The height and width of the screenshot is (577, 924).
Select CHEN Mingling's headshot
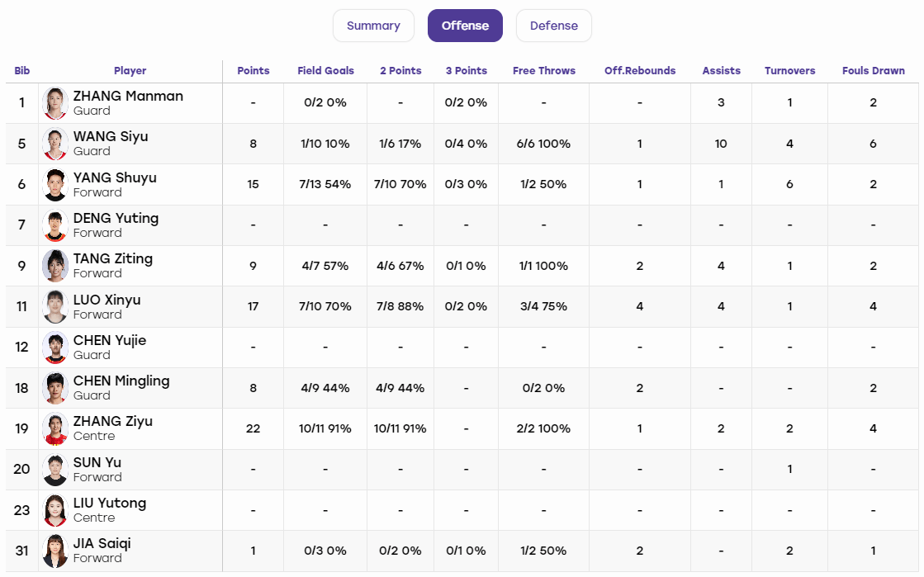click(x=55, y=388)
